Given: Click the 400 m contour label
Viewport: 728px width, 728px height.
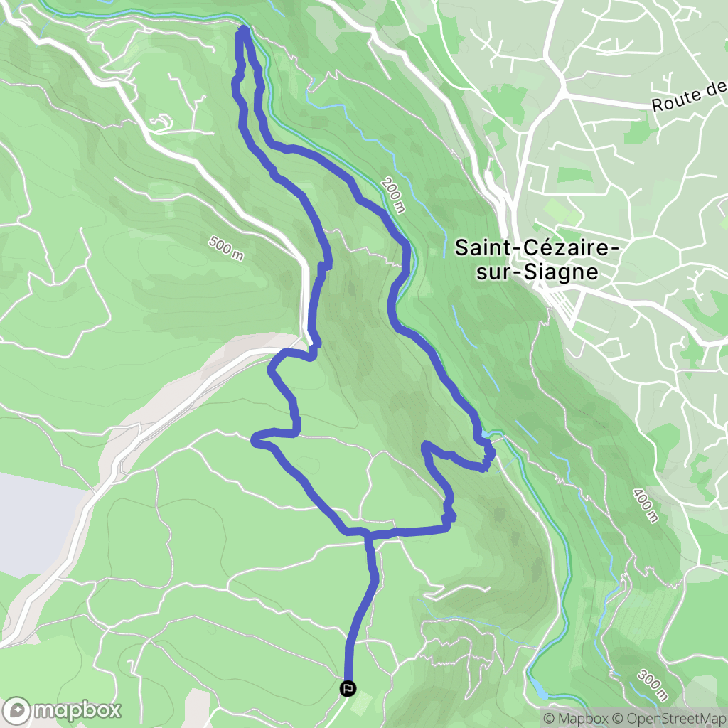Looking at the screenshot, I should 646,505.
